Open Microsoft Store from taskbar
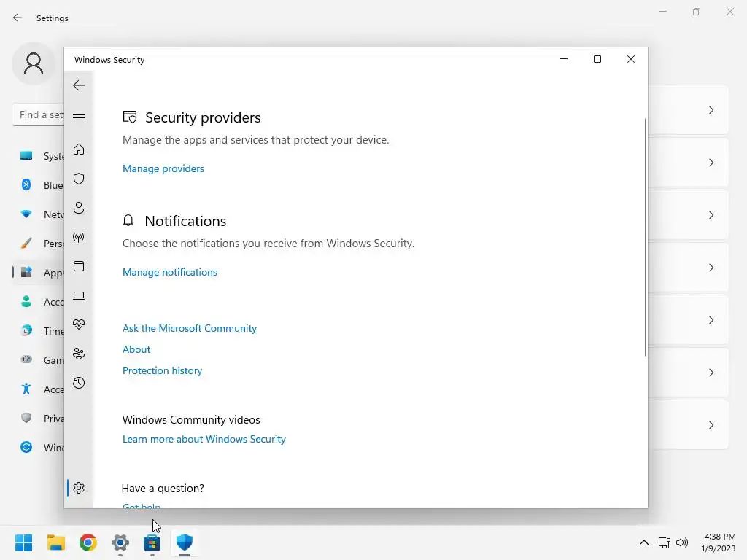 pos(152,542)
